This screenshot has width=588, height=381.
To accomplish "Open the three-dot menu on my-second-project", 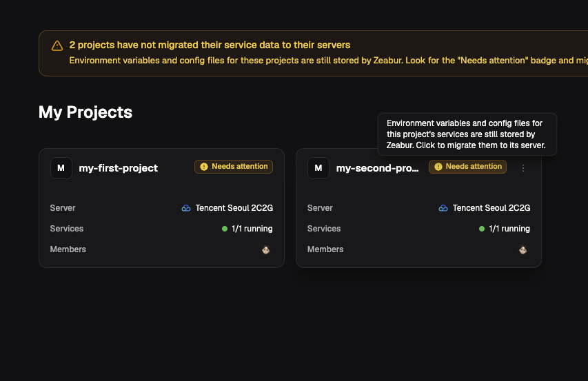I will coord(523,168).
